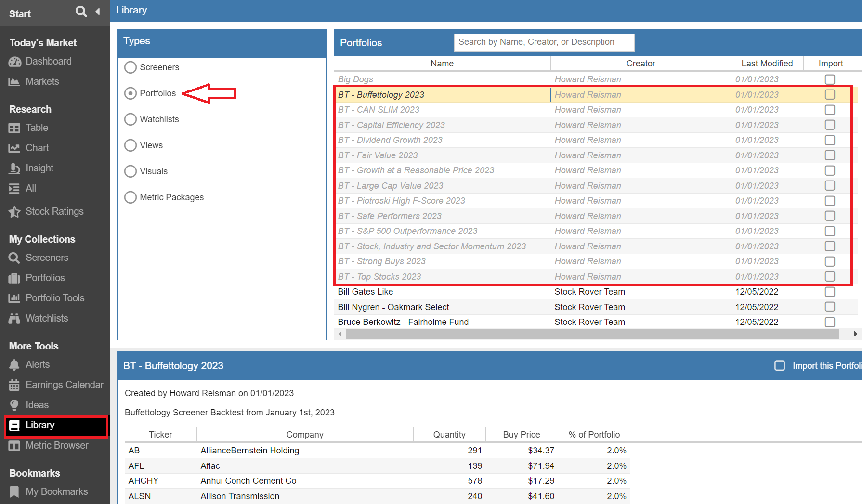Image resolution: width=862 pixels, height=504 pixels.
Task: Select the Visuals radio button
Action: pos(131,171)
